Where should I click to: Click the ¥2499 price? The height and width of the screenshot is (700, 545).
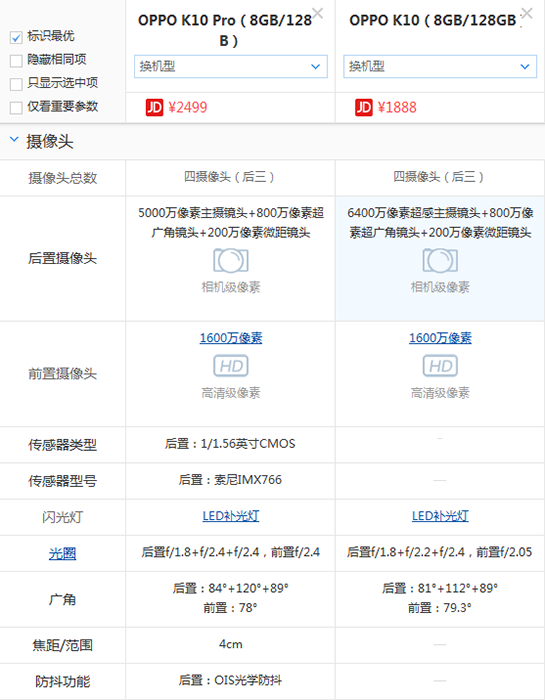(x=187, y=108)
